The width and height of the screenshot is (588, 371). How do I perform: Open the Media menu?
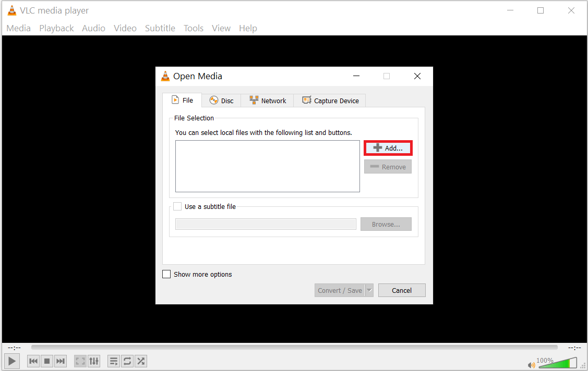pos(19,28)
